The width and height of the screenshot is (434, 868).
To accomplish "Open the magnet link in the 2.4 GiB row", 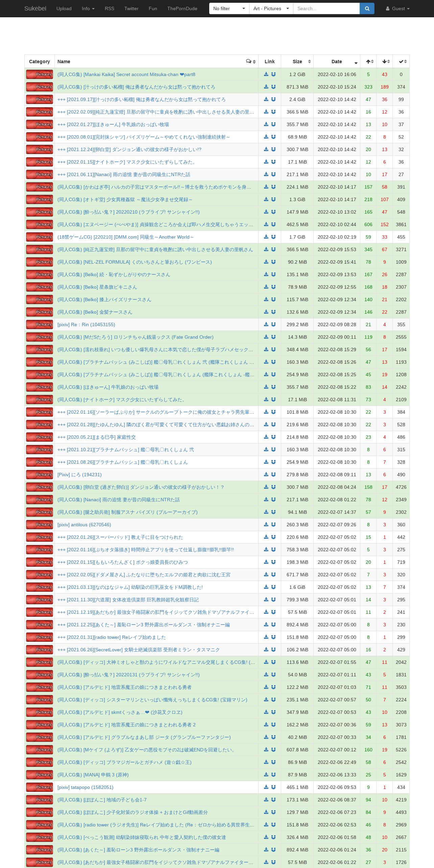I will pos(273,99).
